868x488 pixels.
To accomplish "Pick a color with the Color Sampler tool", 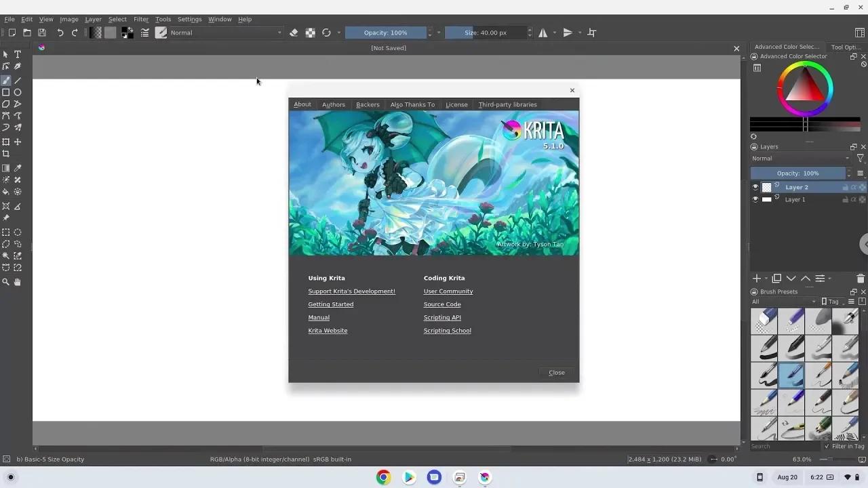I will pos(18,167).
